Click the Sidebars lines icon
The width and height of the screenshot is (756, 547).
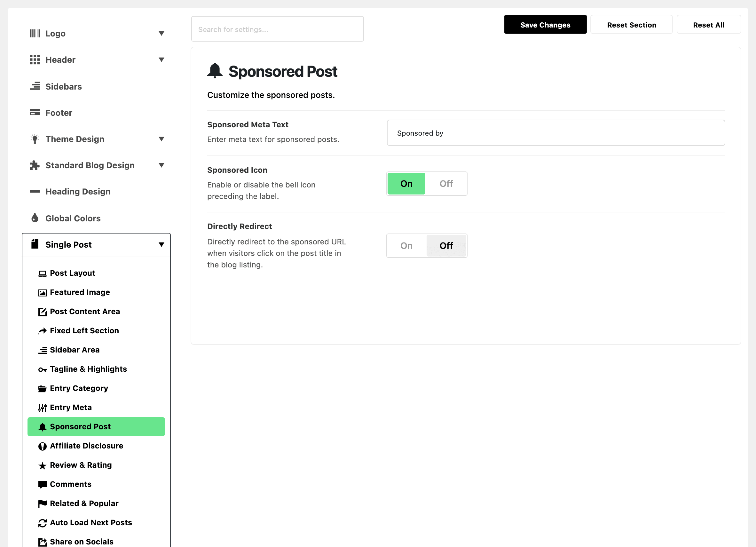35,86
